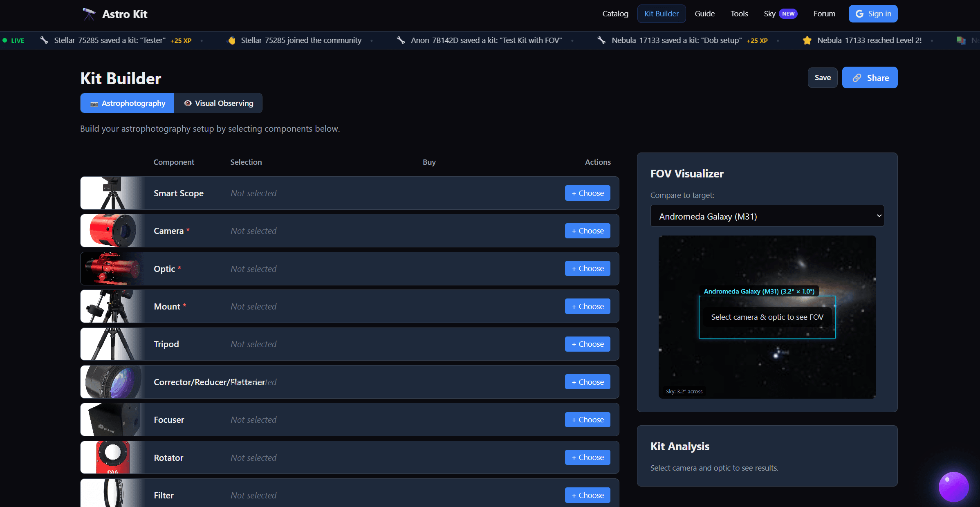Viewport: 980px width, 507px height.
Task: Click the star icon next to Nebula_17133's level-up message
Action: [x=807, y=40]
